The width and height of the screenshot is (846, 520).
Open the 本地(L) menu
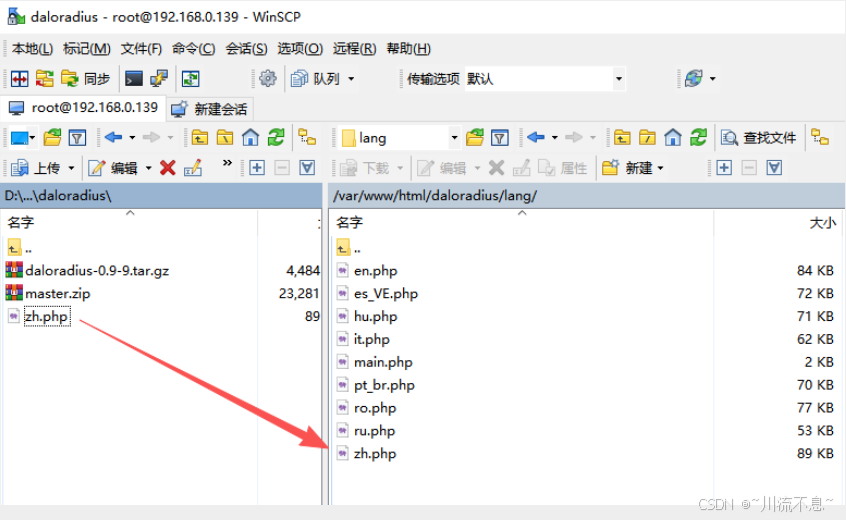pyautogui.click(x=32, y=49)
